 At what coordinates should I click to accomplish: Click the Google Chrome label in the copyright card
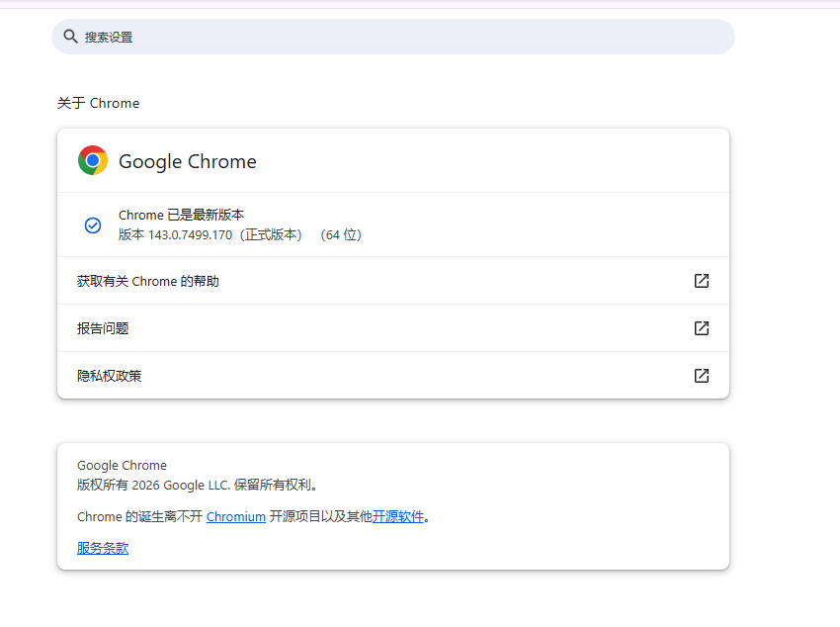tap(122, 465)
